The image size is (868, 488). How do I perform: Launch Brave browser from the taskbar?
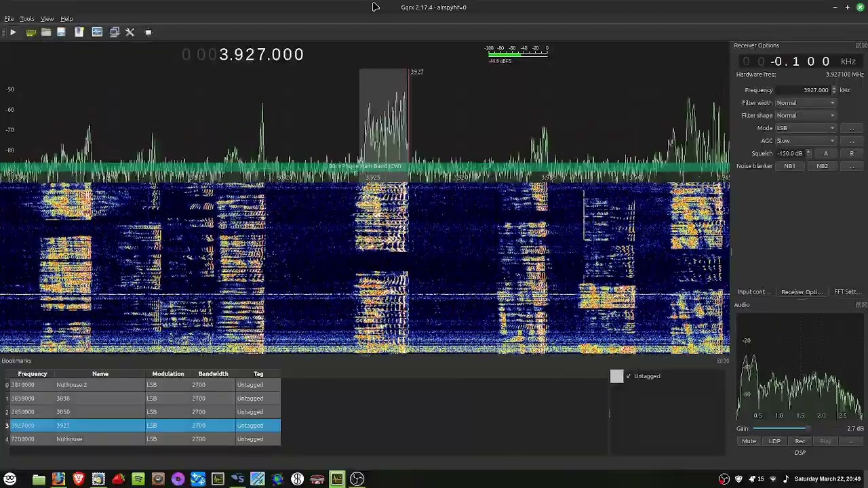pos(79,479)
